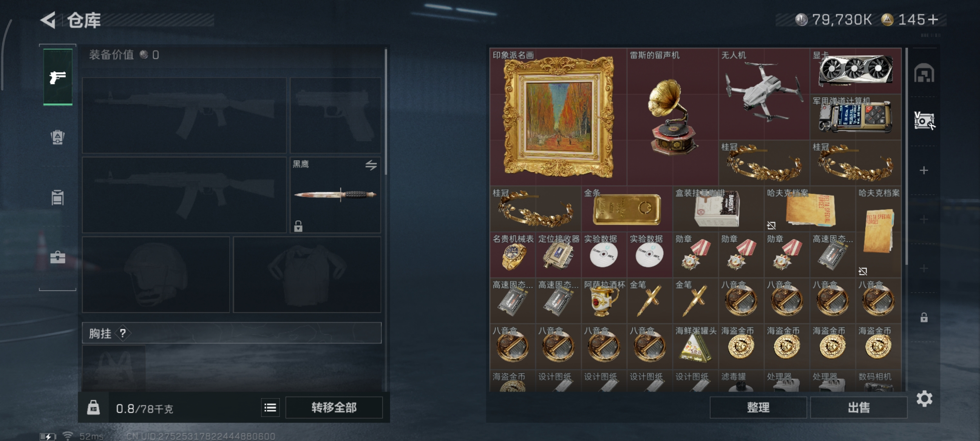Viewport: 980px width, 441px height.
Task: Toggle list view icon next to 转移全部
Action: [270, 408]
